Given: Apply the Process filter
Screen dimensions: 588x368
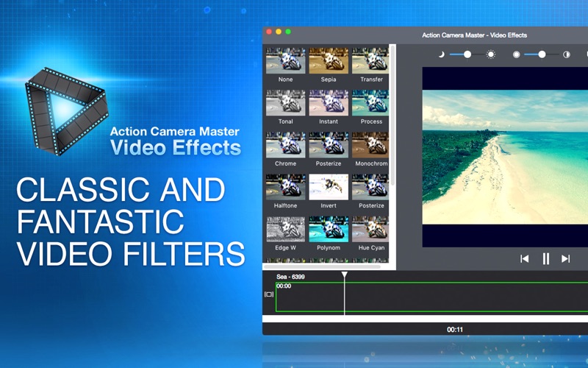Looking at the screenshot, I should (370, 102).
